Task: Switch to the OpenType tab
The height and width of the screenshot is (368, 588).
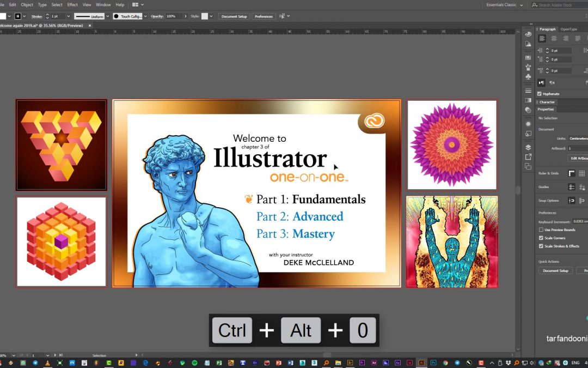Action: (569, 29)
